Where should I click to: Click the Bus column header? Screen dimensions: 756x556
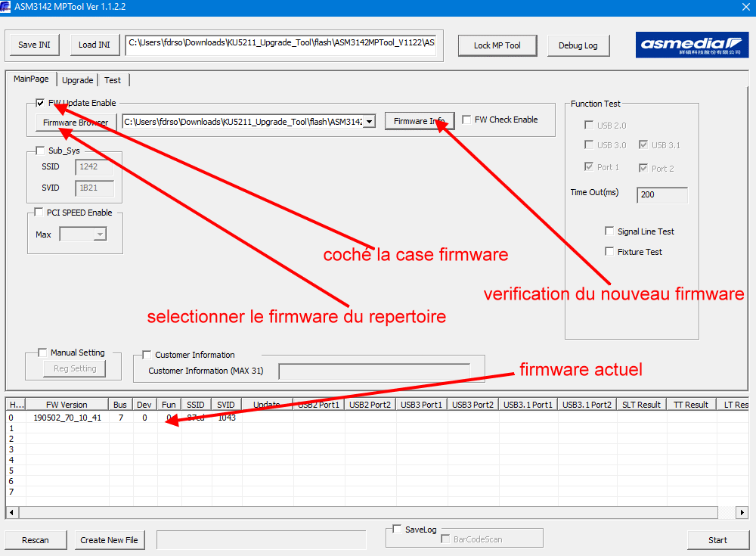point(120,405)
